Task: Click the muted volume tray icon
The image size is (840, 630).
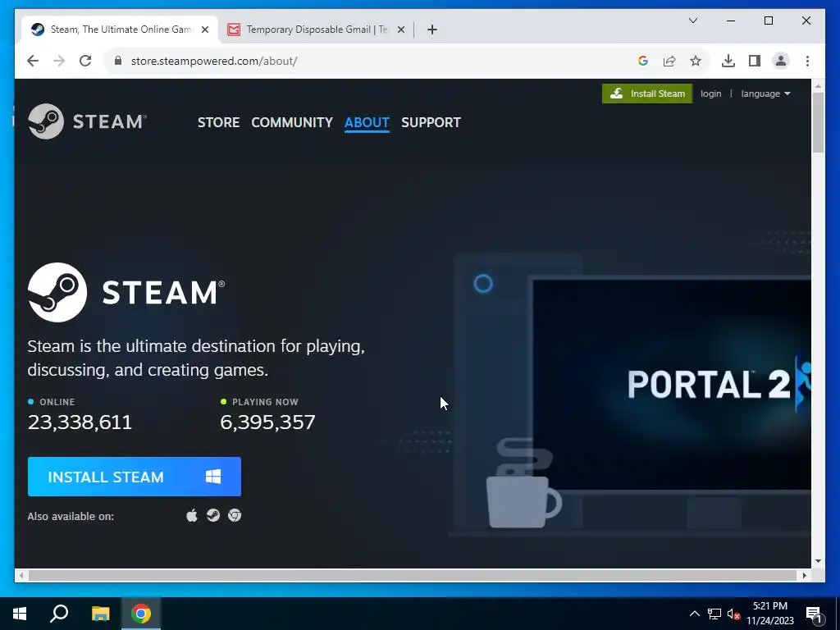Action: click(733, 614)
